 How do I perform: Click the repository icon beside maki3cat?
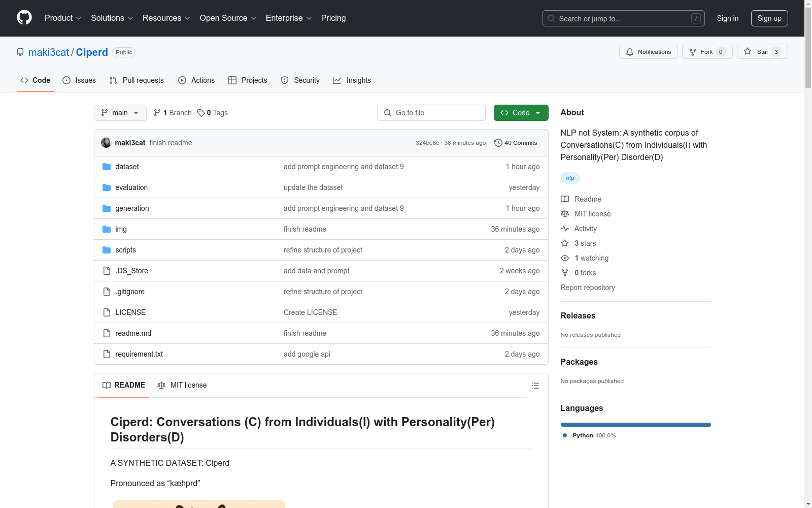point(20,52)
